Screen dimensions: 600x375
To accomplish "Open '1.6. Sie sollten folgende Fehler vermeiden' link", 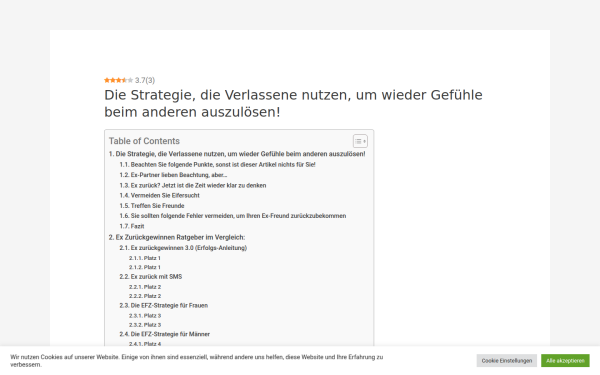I will coord(233,216).
